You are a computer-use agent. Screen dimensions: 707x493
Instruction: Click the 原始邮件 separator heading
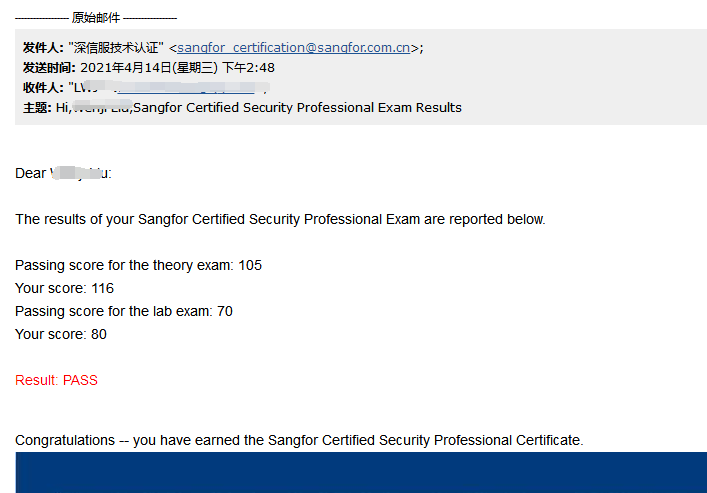(x=97, y=18)
